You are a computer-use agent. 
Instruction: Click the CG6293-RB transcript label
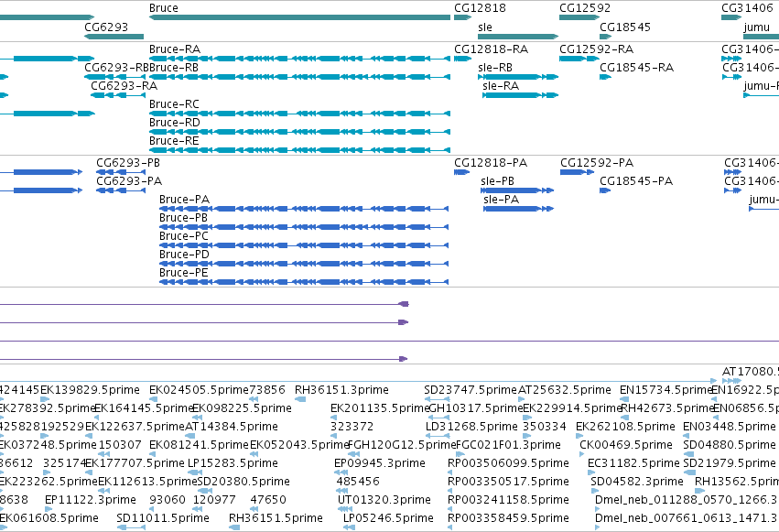117,68
